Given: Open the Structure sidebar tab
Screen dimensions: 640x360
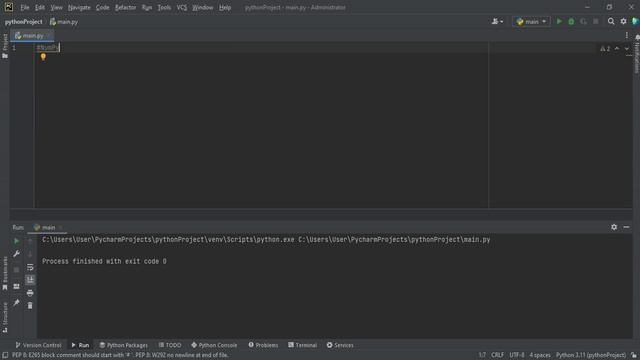Looking at the screenshot, I should click(x=5, y=317).
